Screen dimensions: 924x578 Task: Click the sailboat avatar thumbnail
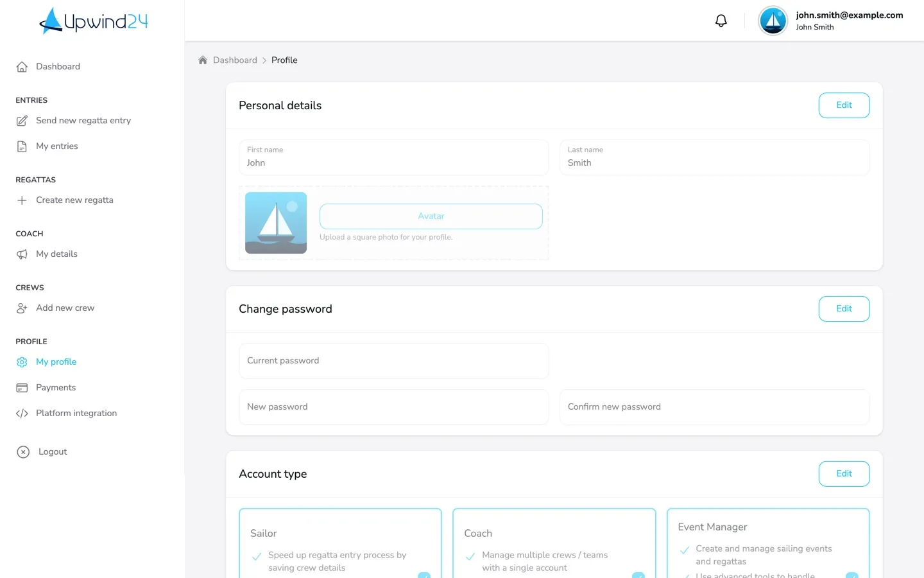(x=276, y=223)
